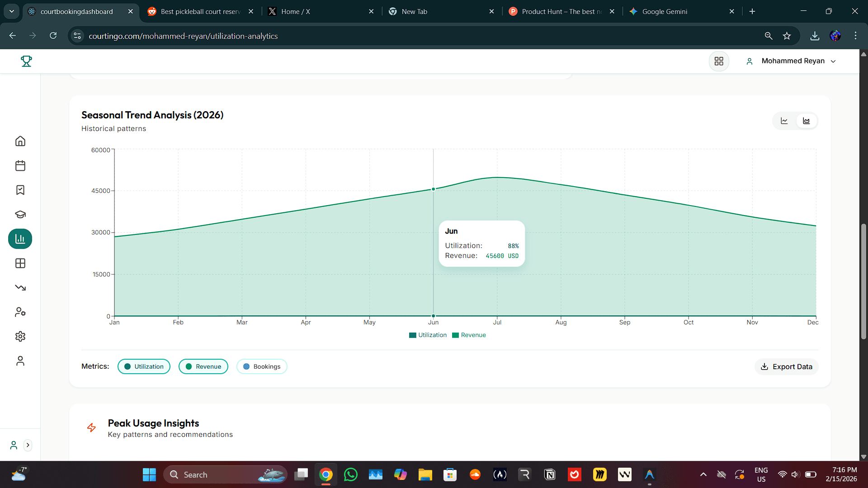Image resolution: width=868 pixels, height=488 pixels.
Task: Open Chrome browser menu with three dots
Action: point(855,36)
